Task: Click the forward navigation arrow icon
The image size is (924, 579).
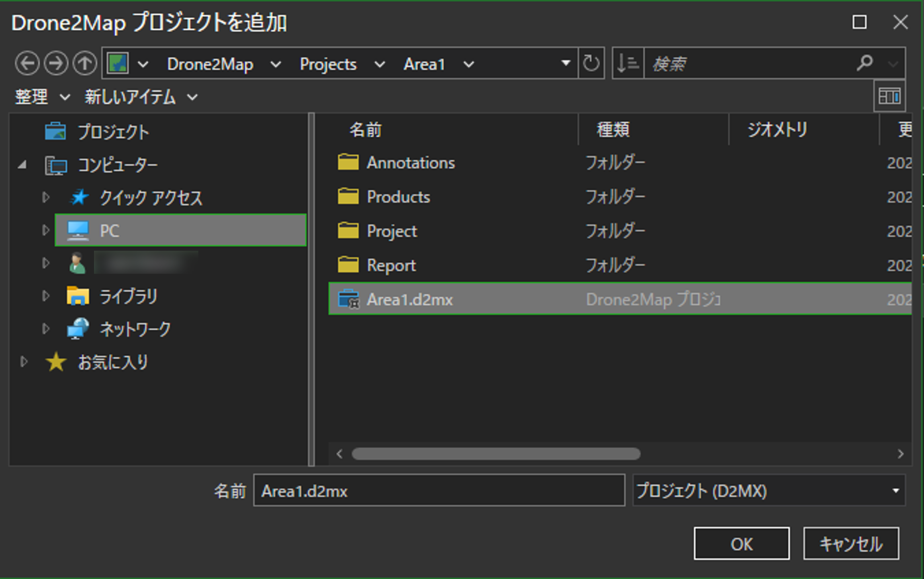Action: [56, 63]
